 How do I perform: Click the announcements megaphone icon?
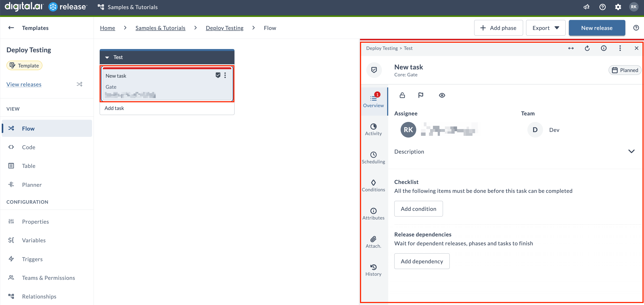586,7
